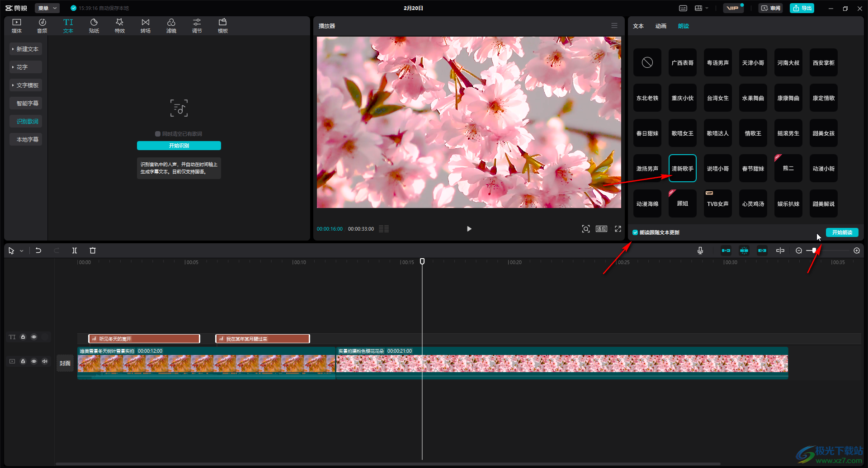868x468 pixels.
Task: Expand the 文字模板 category
Action: click(26, 85)
